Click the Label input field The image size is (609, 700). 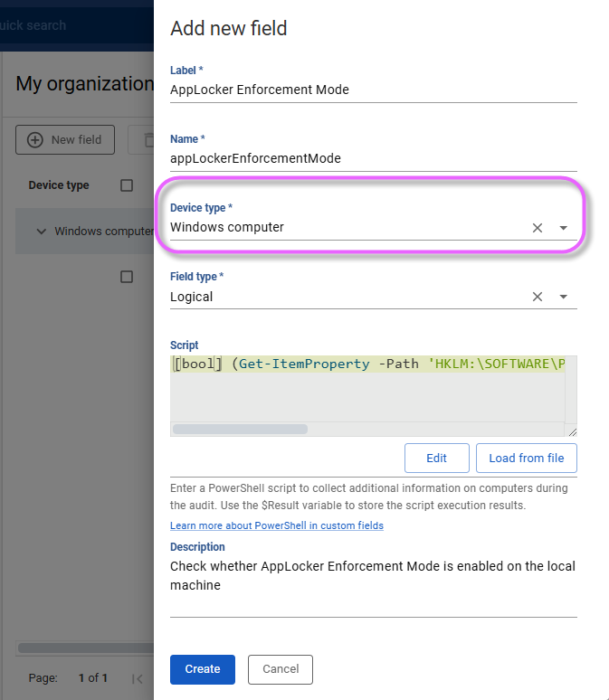click(x=374, y=90)
